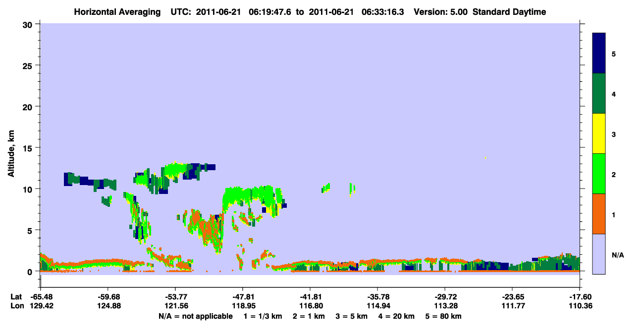
Task: Click the latitude value '-23.65'
Action: pos(512,297)
